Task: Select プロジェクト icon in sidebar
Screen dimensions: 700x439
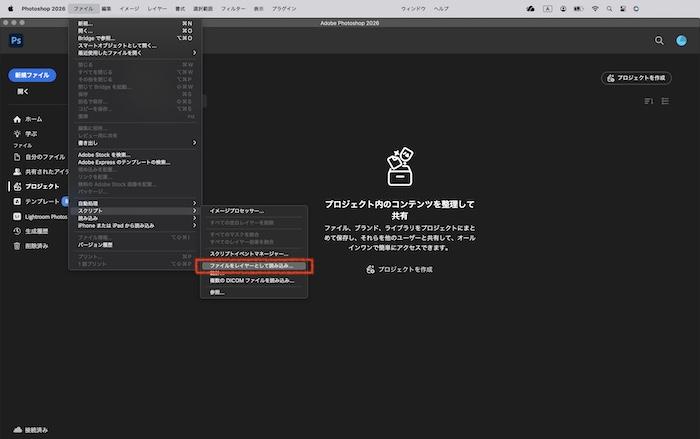Action: (17, 186)
